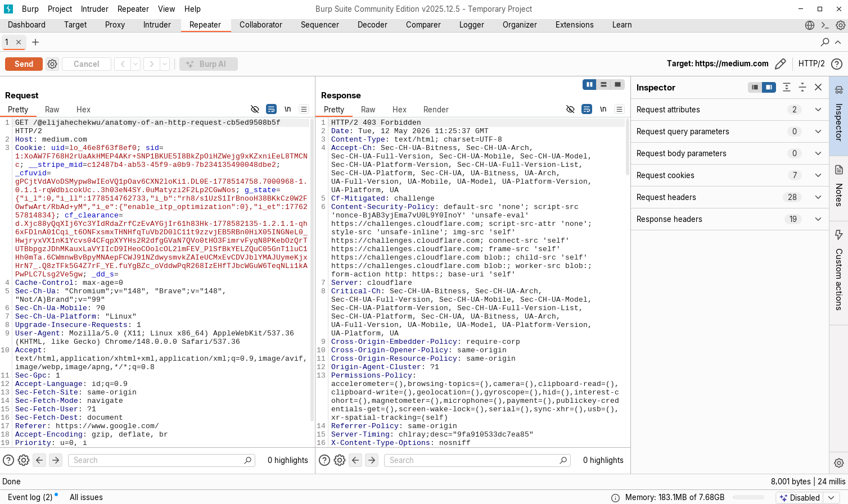Jump to previous Response search match
This screenshot has width=848, height=504.
click(355, 460)
